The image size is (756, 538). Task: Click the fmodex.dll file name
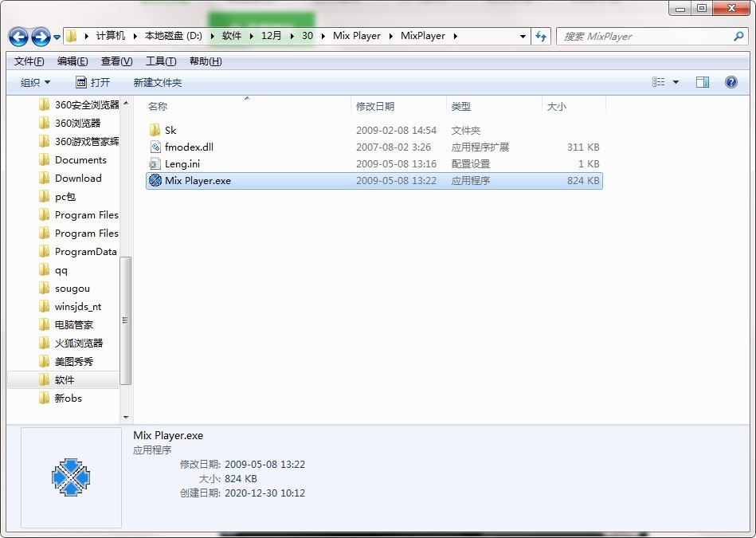pyautogui.click(x=189, y=147)
